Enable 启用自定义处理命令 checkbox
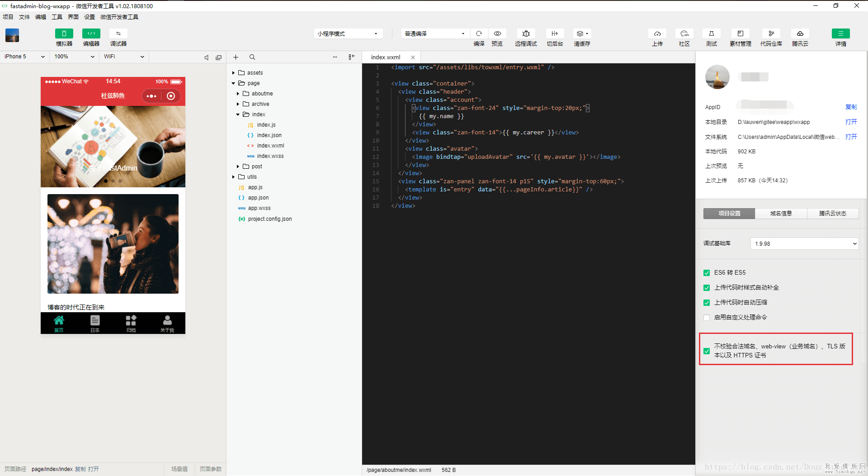This screenshot has width=868, height=476. (707, 318)
